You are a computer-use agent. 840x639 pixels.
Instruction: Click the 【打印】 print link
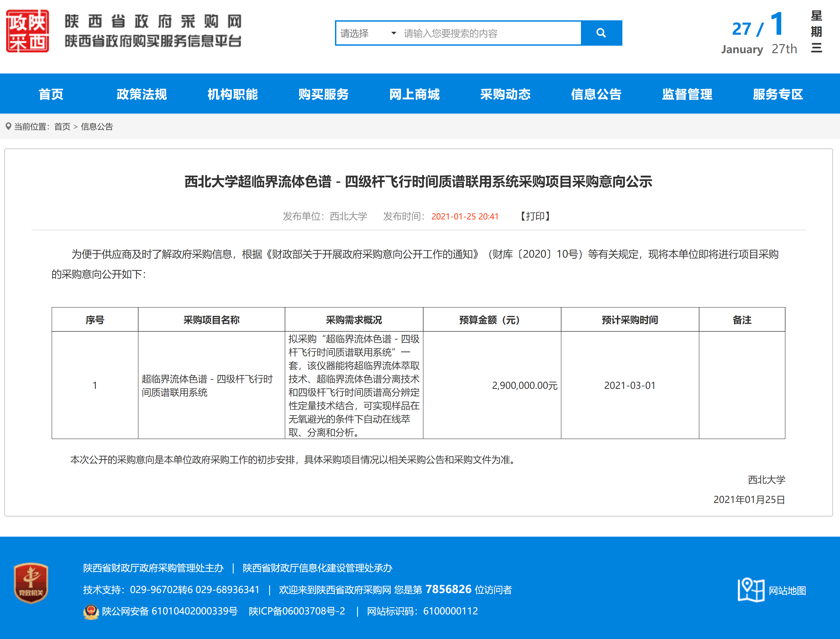[x=535, y=216]
